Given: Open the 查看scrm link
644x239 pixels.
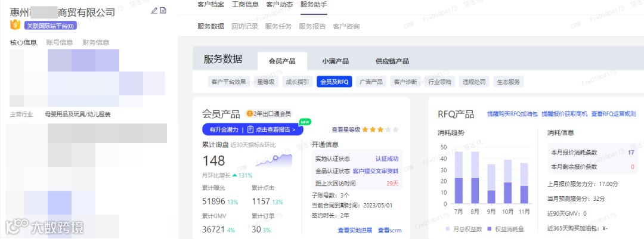Looking at the screenshot, I should click(389, 230).
